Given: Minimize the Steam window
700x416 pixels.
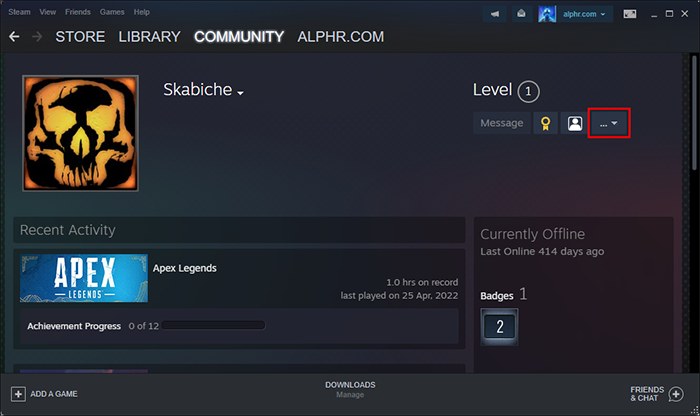Looking at the screenshot, I should pyautogui.click(x=654, y=14).
